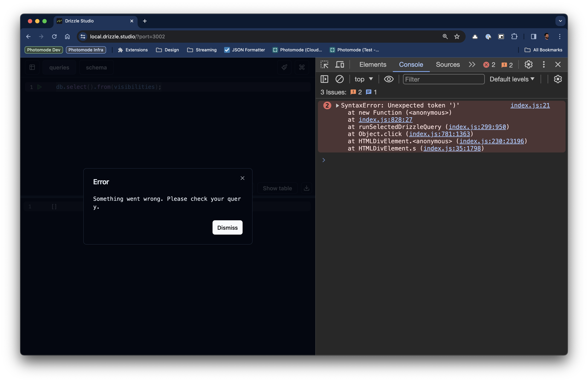
Task: Click the Chrome extensions puzzle icon
Action: coord(514,37)
